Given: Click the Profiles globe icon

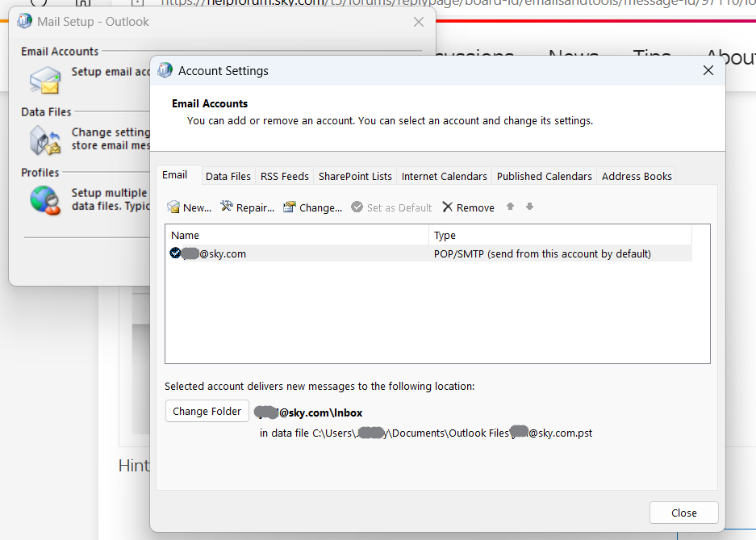Looking at the screenshot, I should (x=45, y=199).
